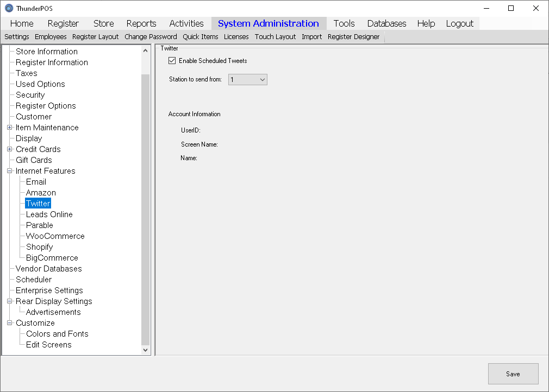Select Shopify in the tree

40,246
